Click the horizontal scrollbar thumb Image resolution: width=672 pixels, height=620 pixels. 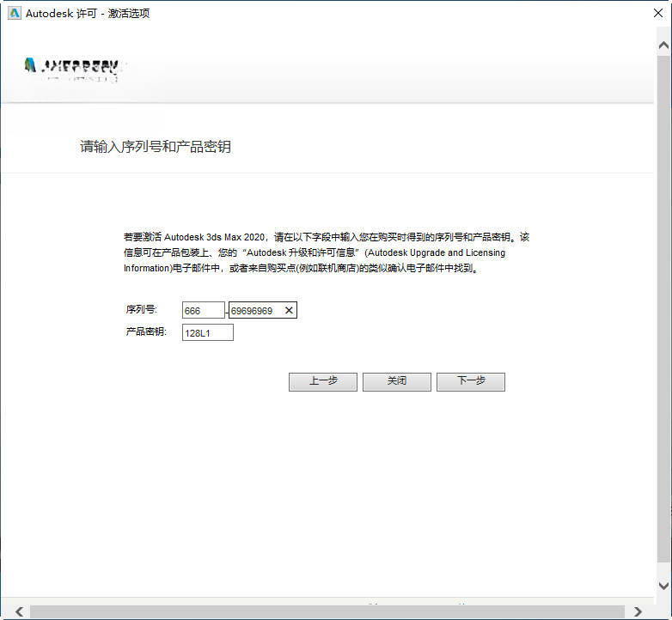click(327, 611)
